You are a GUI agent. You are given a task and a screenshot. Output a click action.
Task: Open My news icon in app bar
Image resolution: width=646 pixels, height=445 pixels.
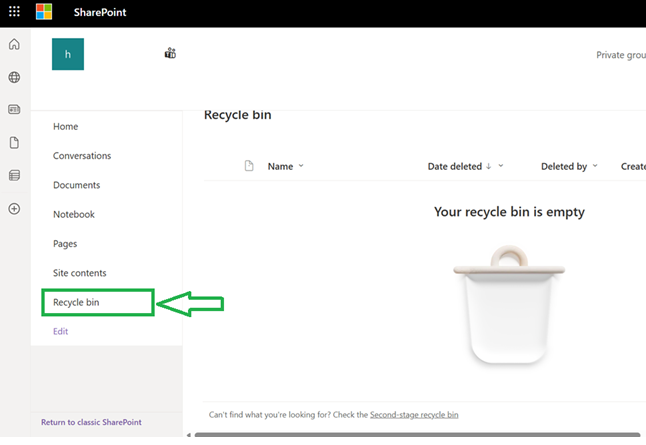pos(14,110)
